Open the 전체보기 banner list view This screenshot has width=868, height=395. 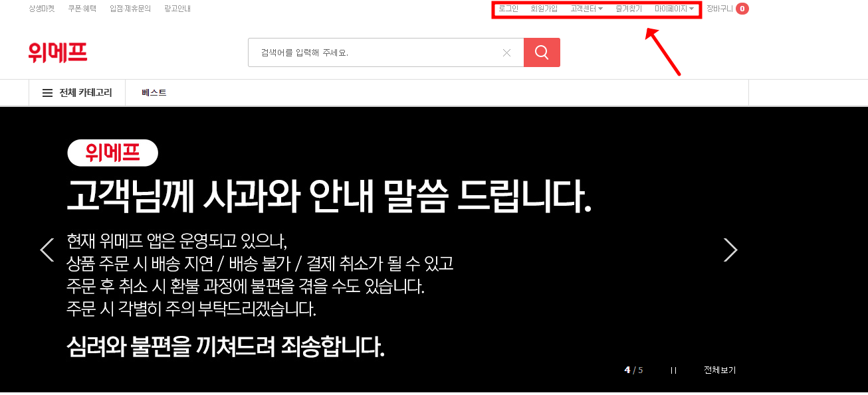coord(720,370)
